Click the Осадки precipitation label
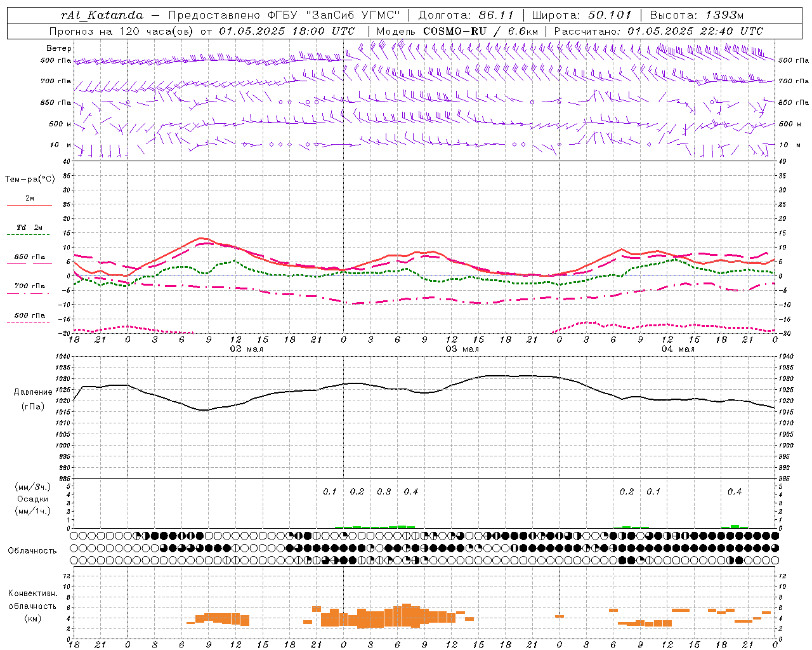Screen dimensions: 812x650 click(x=33, y=499)
